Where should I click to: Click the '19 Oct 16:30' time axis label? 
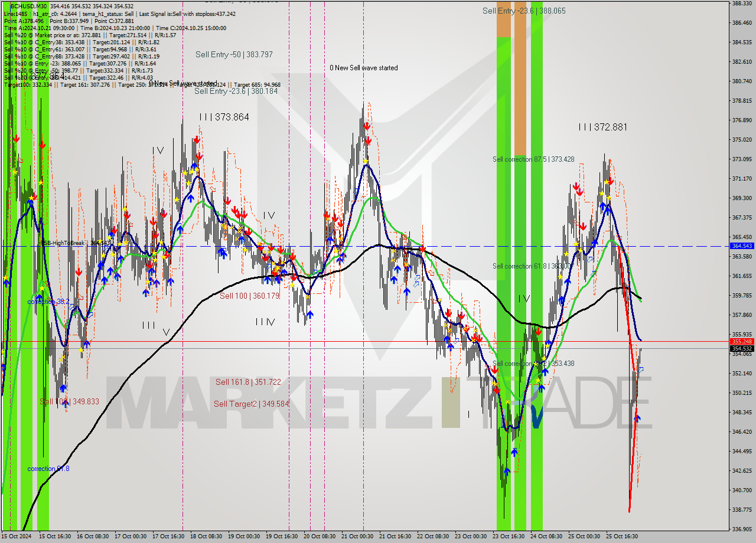click(282, 537)
